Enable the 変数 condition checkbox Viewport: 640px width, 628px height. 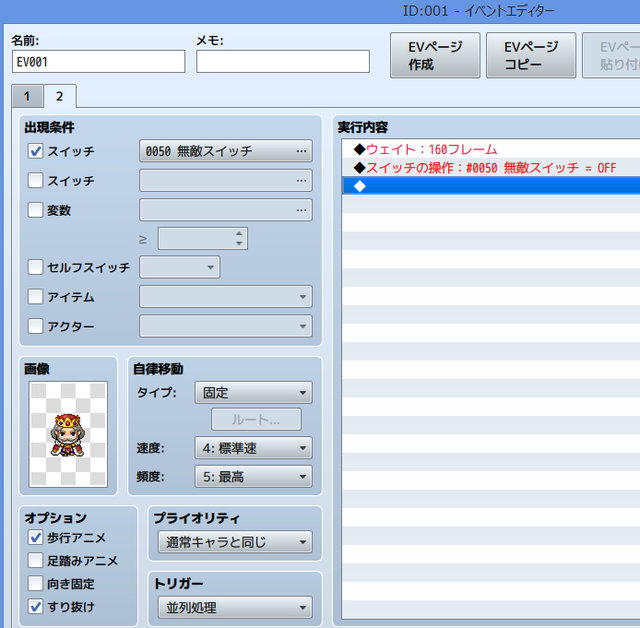click(35, 210)
